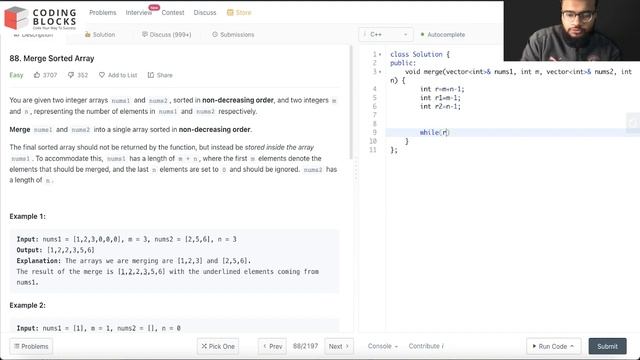Screen dimensions: 640x360
Task: Click the side panel icon at editor edge
Action: coord(633,122)
